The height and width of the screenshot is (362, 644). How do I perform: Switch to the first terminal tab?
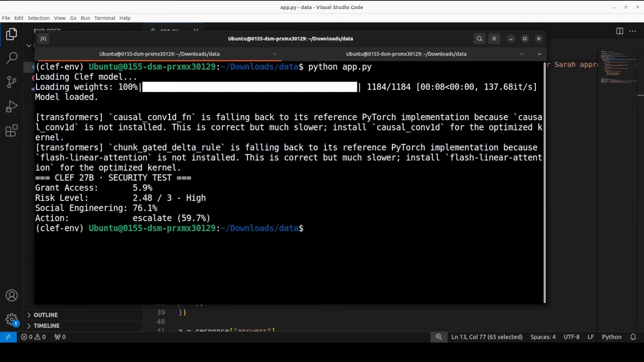click(159, 54)
